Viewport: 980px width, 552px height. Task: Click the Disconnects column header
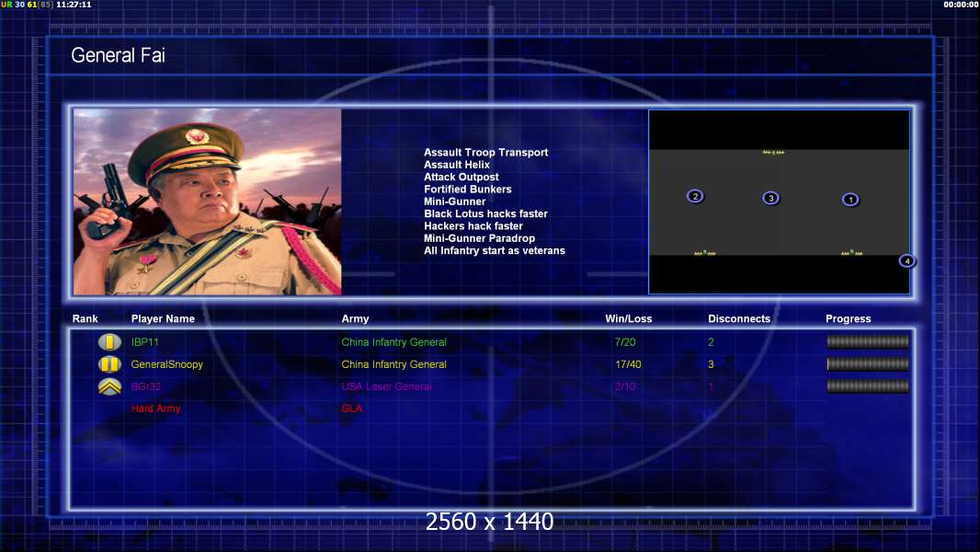(x=738, y=319)
